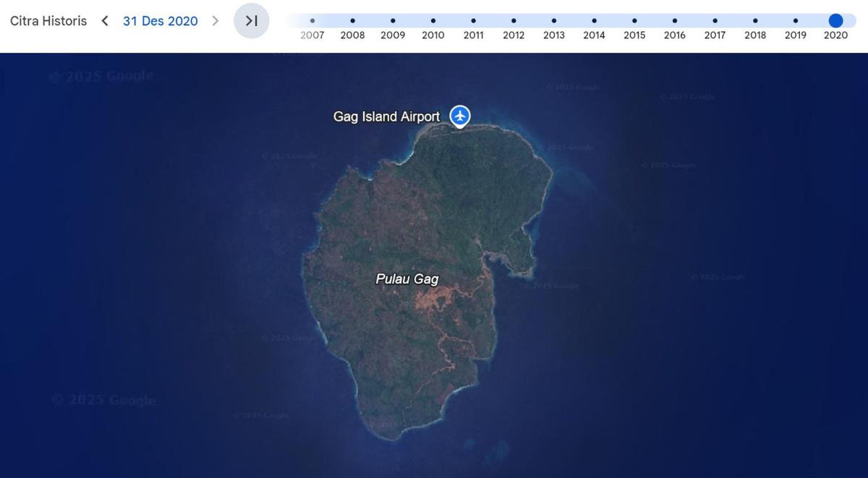This screenshot has height=478, width=868.
Task: Click the Citra Historis title text
Action: pyautogui.click(x=48, y=21)
